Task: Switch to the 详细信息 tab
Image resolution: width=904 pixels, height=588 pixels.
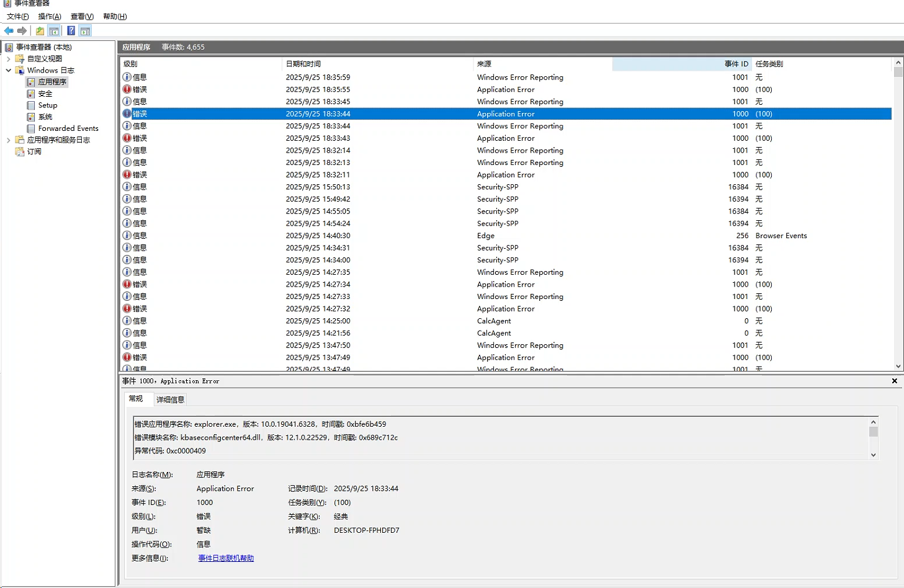Action: (170, 399)
